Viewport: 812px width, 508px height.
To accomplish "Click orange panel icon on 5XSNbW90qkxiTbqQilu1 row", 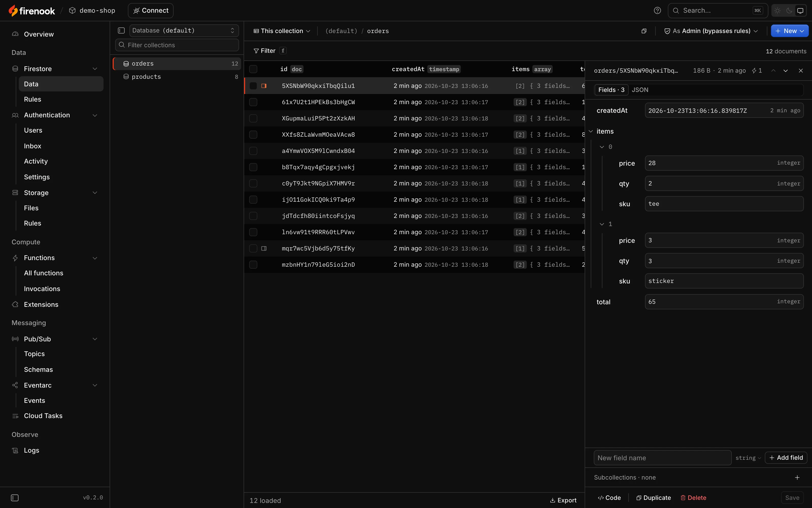I will [x=264, y=86].
